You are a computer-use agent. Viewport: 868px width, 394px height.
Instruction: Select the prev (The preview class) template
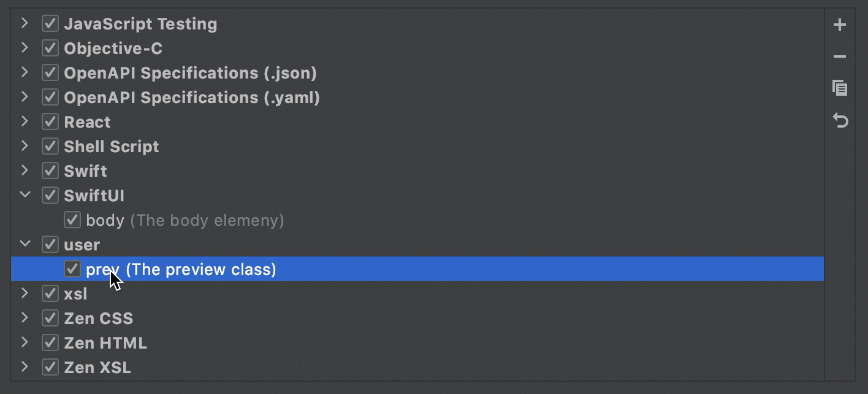click(x=417, y=269)
